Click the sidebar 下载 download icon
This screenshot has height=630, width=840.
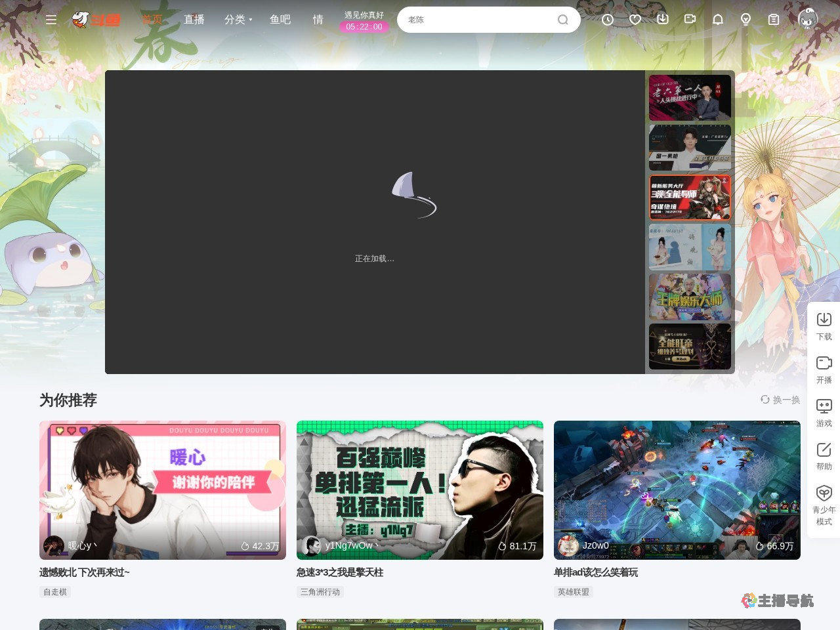(824, 325)
